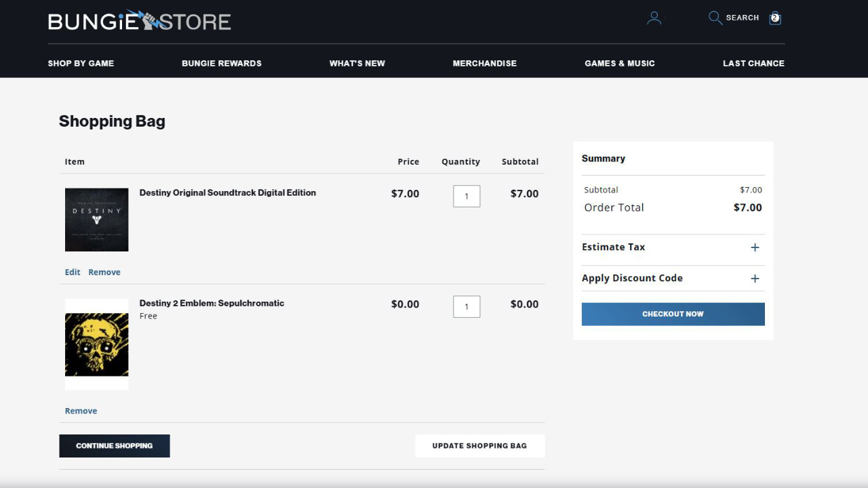Click the Bungie Store logo
This screenshot has height=488, width=868.
click(x=139, y=21)
